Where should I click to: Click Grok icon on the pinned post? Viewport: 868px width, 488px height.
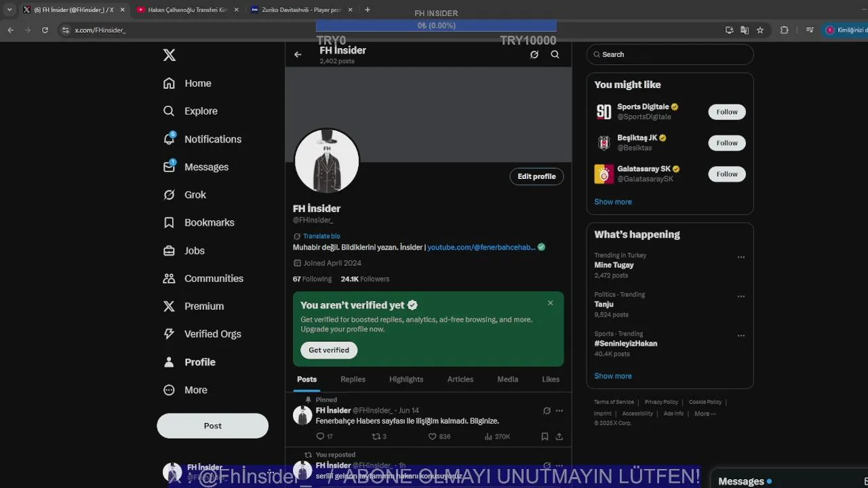[x=547, y=411]
